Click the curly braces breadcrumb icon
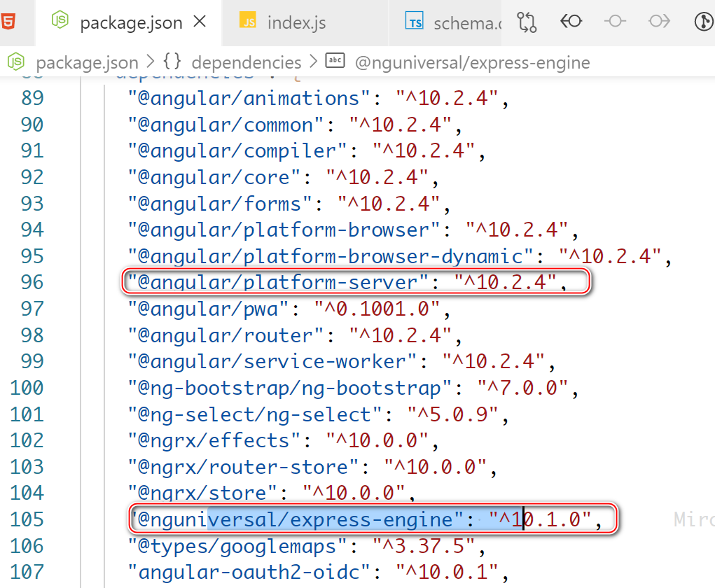 [172, 61]
